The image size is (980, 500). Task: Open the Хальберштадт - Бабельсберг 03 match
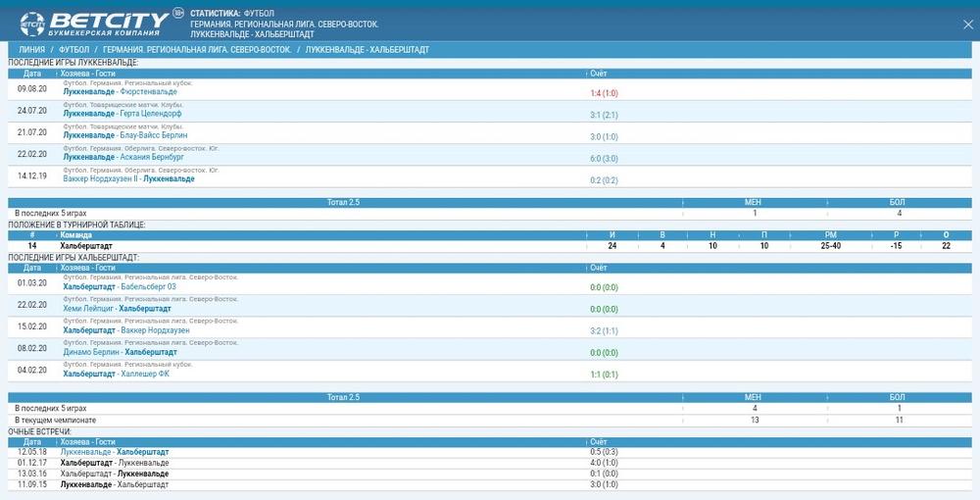pyautogui.click(x=120, y=286)
